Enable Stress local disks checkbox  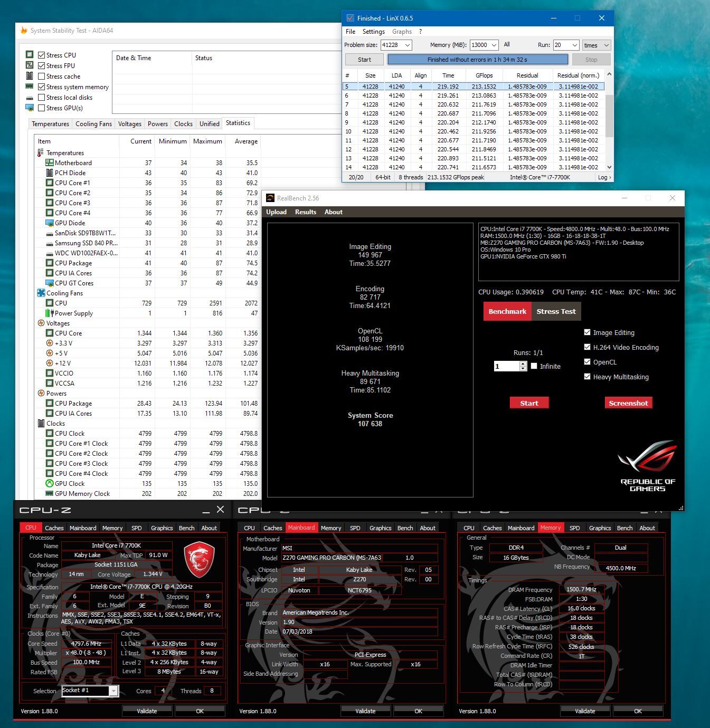pyautogui.click(x=41, y=97)
